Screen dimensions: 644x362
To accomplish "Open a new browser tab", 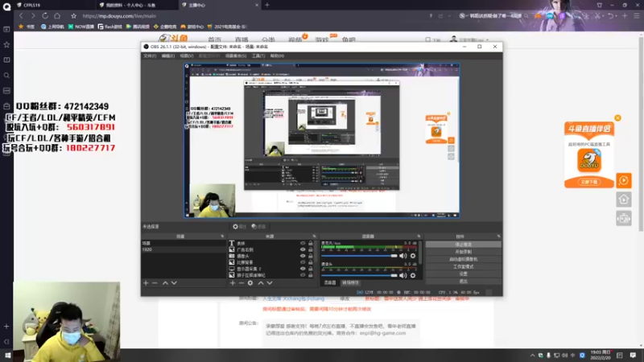I will [267, 5].
